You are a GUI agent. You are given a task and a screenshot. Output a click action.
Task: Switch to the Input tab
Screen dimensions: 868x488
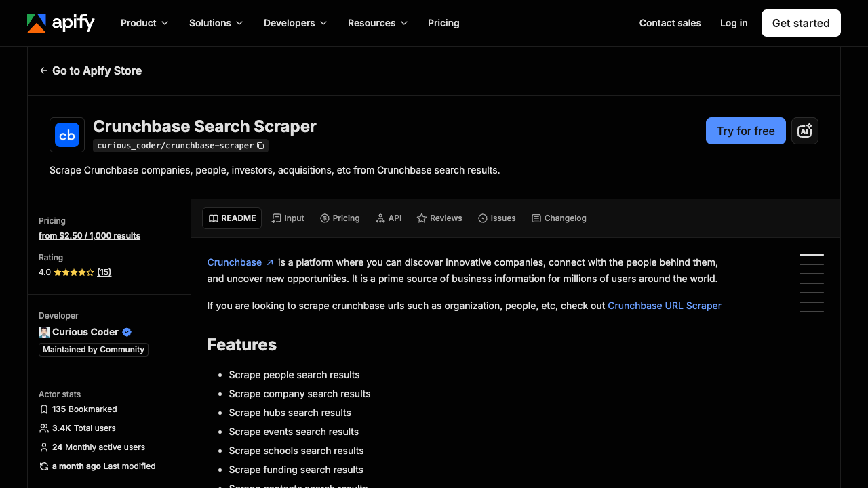pos(288,218)
